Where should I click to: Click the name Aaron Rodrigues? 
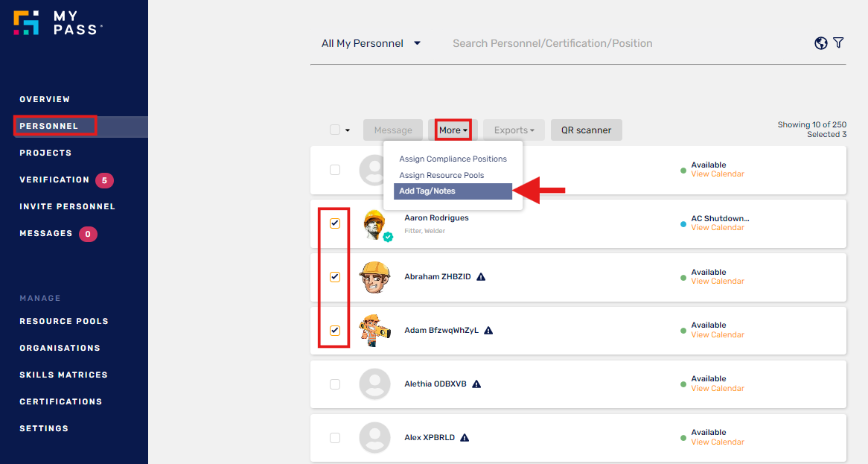[436, 218]
